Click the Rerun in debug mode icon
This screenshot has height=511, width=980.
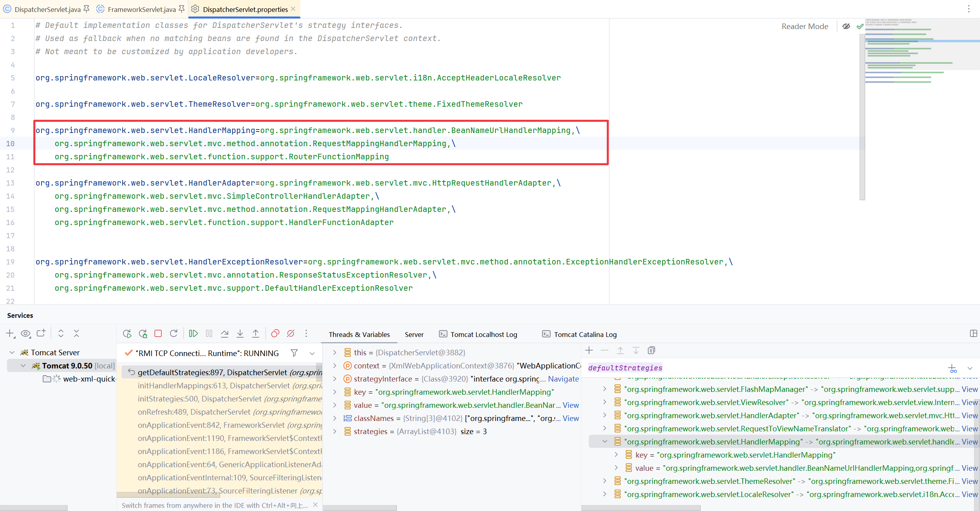[x=143, y=334]
